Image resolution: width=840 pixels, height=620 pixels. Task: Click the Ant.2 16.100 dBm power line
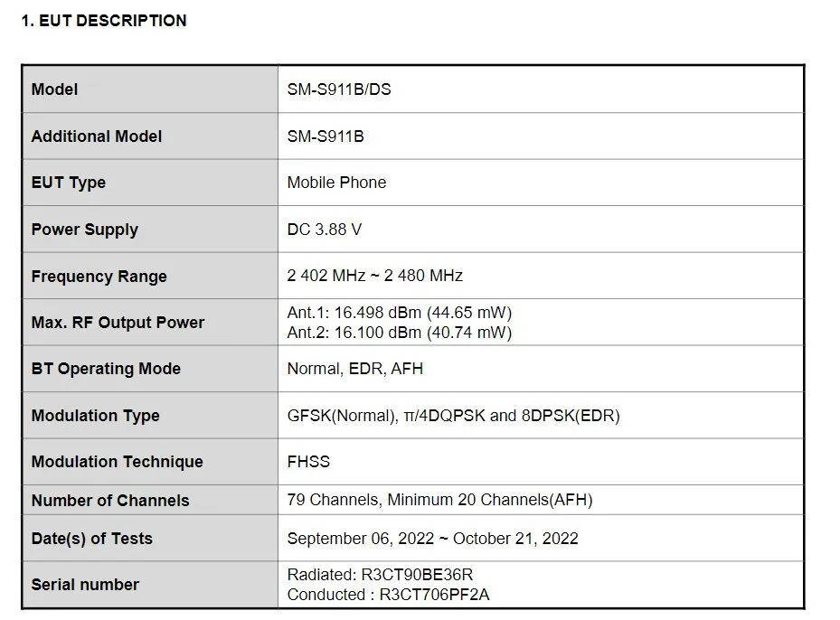tap(400, 333)
